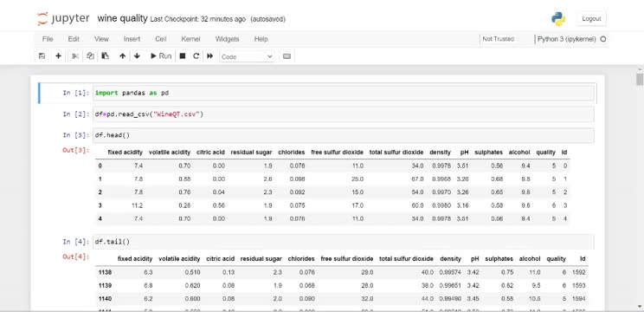Click the citric acid header in Out[3]
The image size is (644, 312).
point(210,152)
